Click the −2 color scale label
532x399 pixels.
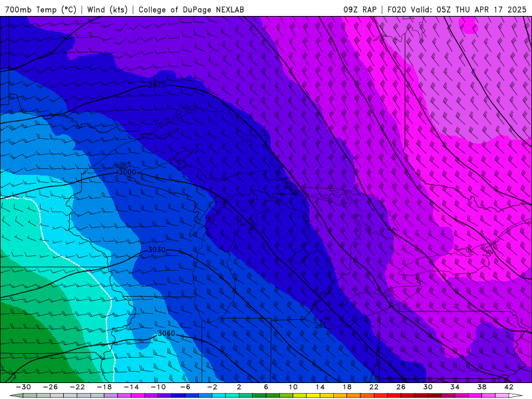[212, 387]
